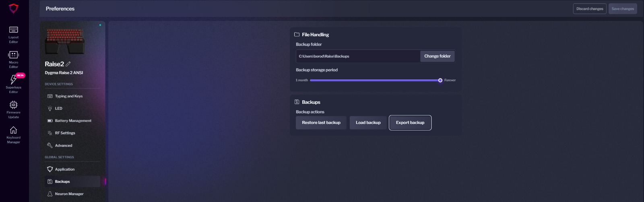Click the LED lightbulb icon
The width and height of the screenshot is (644, 202).
[x=50, y=108]
